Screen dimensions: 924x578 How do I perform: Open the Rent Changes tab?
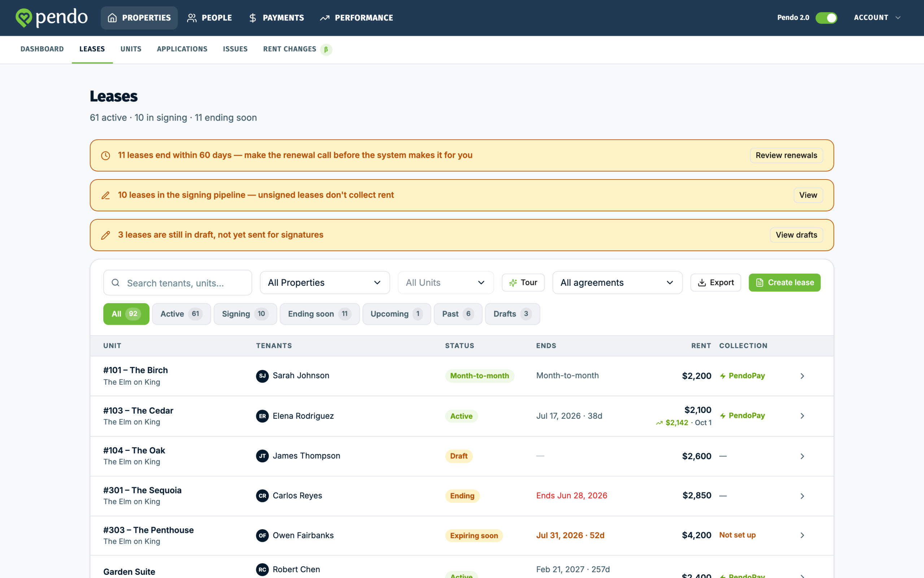coord(297,49)
